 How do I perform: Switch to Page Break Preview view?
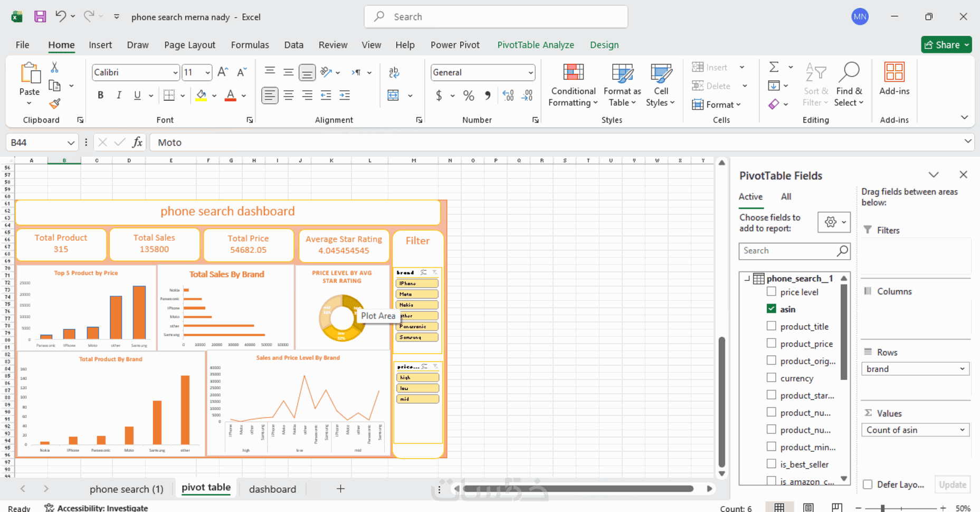(836, 508)
